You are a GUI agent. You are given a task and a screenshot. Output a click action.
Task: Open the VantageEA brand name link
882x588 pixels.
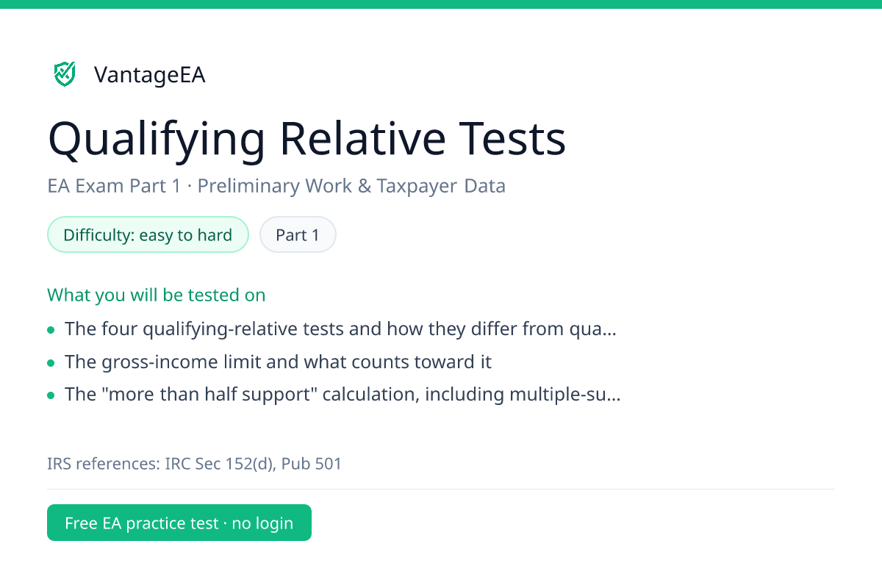click(x=150, y=75)
